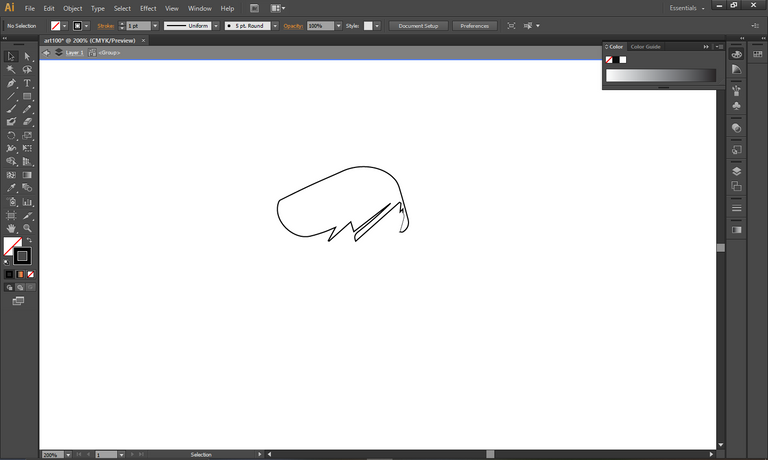Select the Hand tool
Viewport: 768px width, 460px height.
[11, 228]
